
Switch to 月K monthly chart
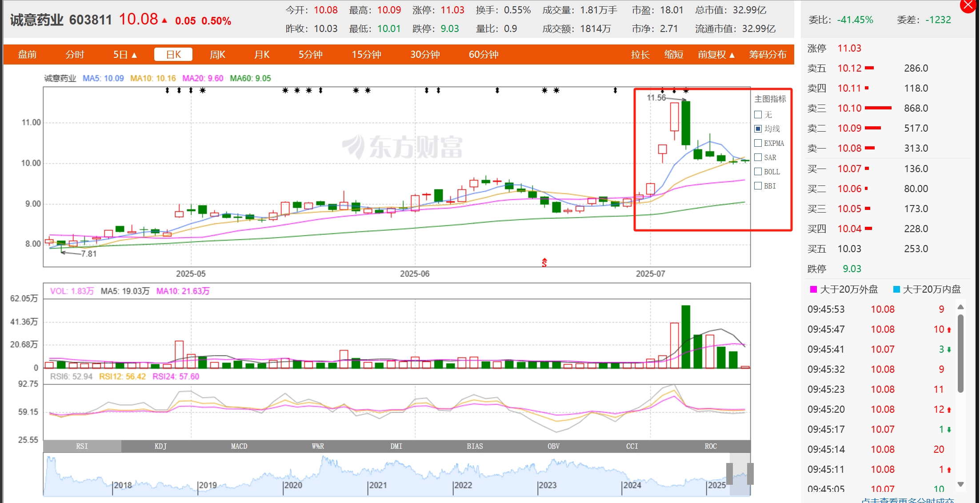pyautogui.click(x=262, y=54)
